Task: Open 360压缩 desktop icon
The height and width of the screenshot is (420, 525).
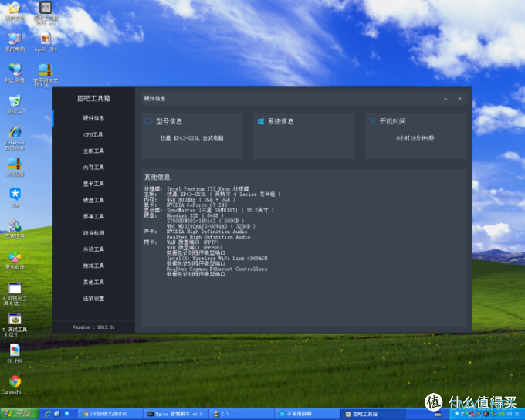Action: (15, 167)
